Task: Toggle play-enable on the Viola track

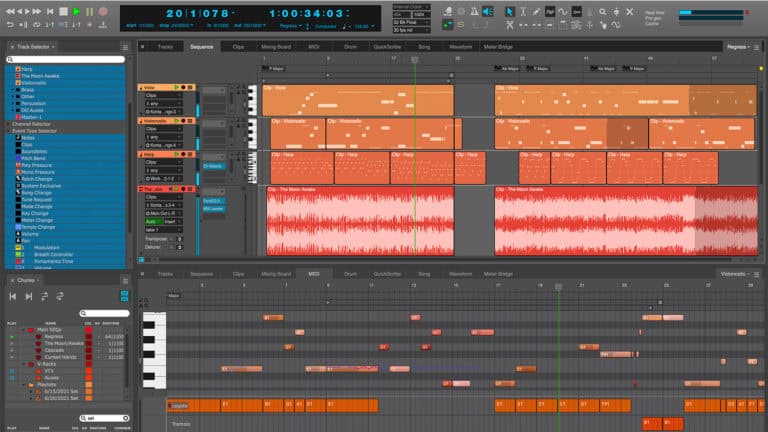Action: [176, 87]
